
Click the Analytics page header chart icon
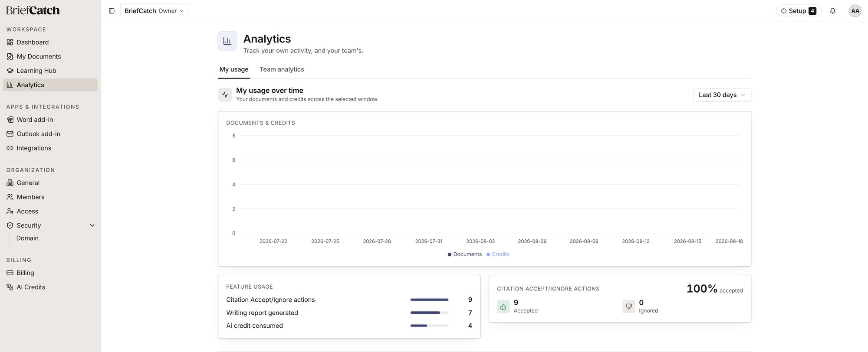tap(227, 41)
